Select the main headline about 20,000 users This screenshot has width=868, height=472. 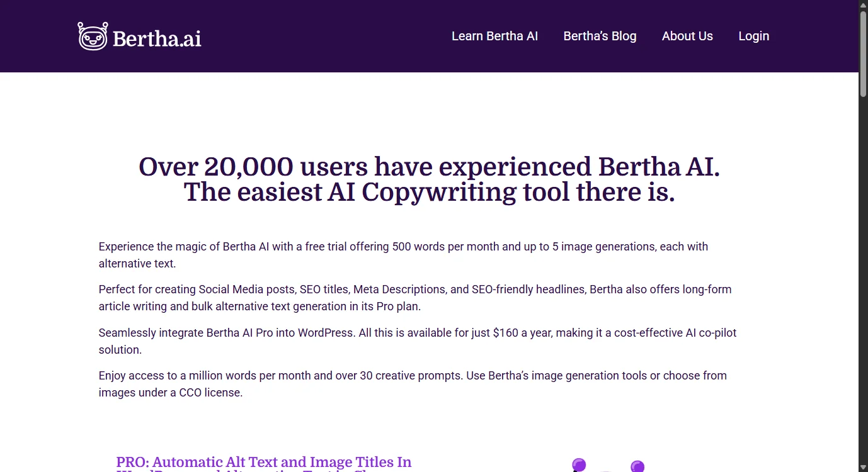(x=429, y=179)
